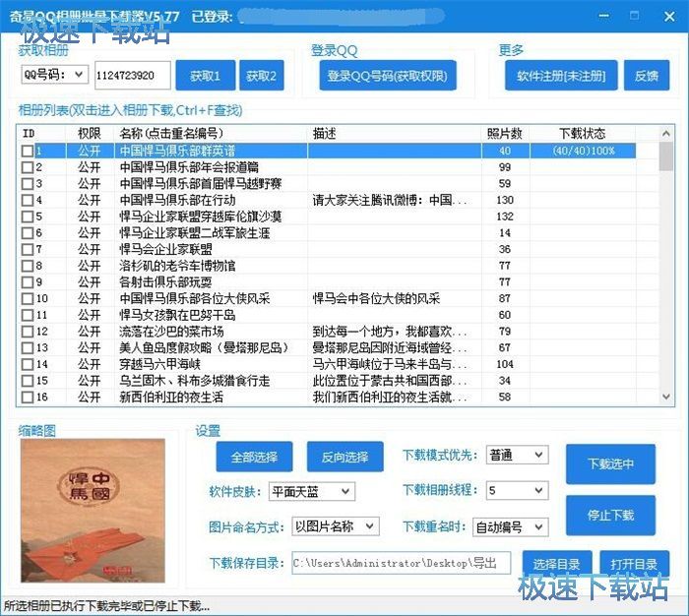Click the 反馈 feedback button

coord(647,76)
